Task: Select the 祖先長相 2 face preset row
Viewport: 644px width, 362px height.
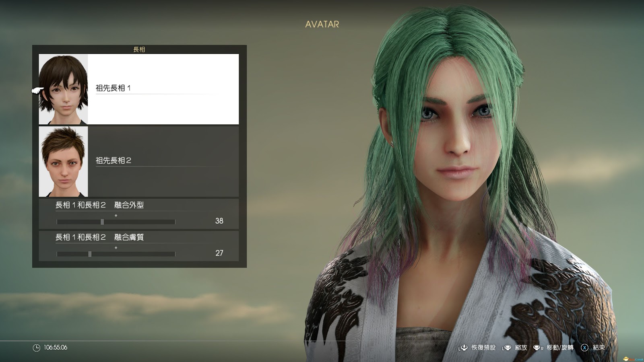Action: [139, 161]
